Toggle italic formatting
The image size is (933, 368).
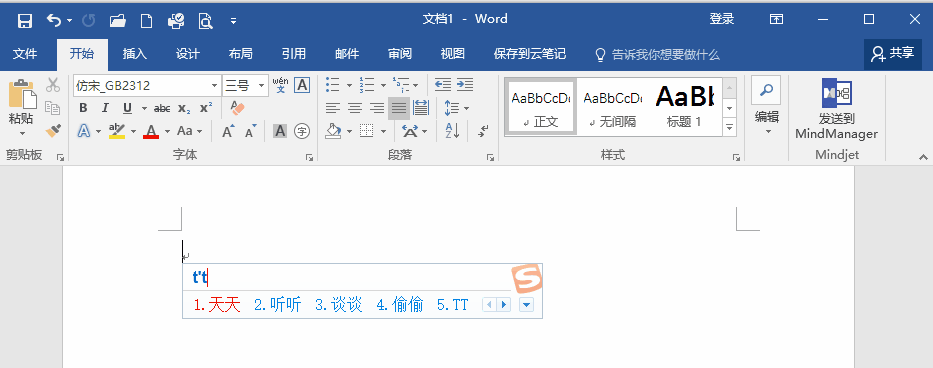pyautogui.click(x=105, y=108)
